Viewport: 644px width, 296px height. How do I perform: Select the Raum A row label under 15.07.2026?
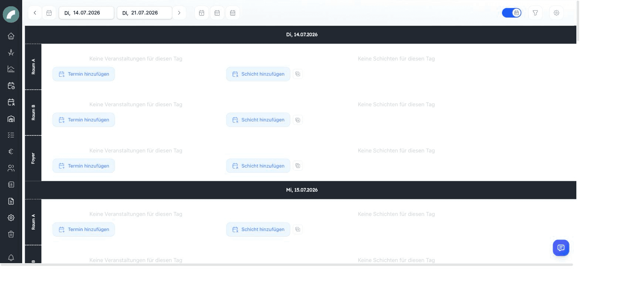coord(33,222)
